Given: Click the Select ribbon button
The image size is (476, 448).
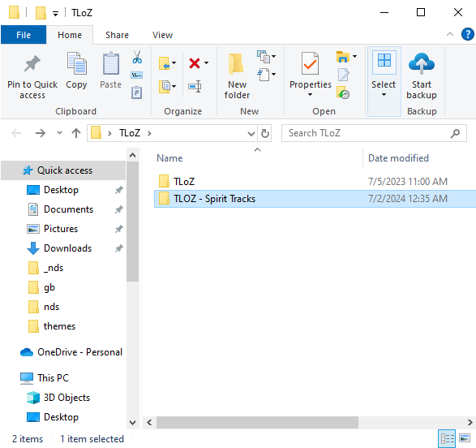Looking at the screenshot, I should click(384, 81).
